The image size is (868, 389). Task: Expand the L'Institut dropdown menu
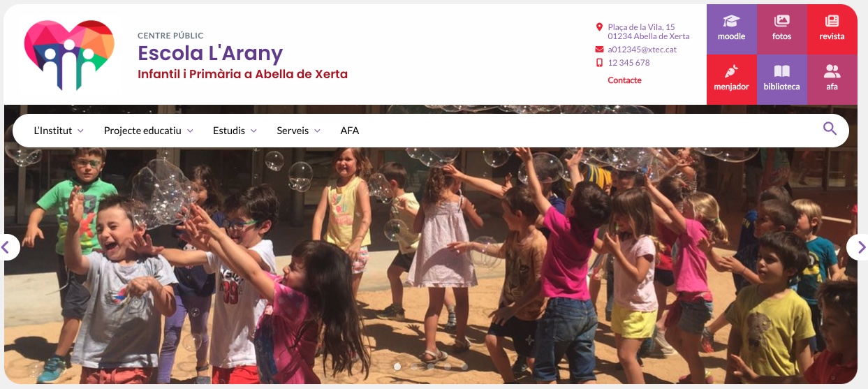pos(59,131)
